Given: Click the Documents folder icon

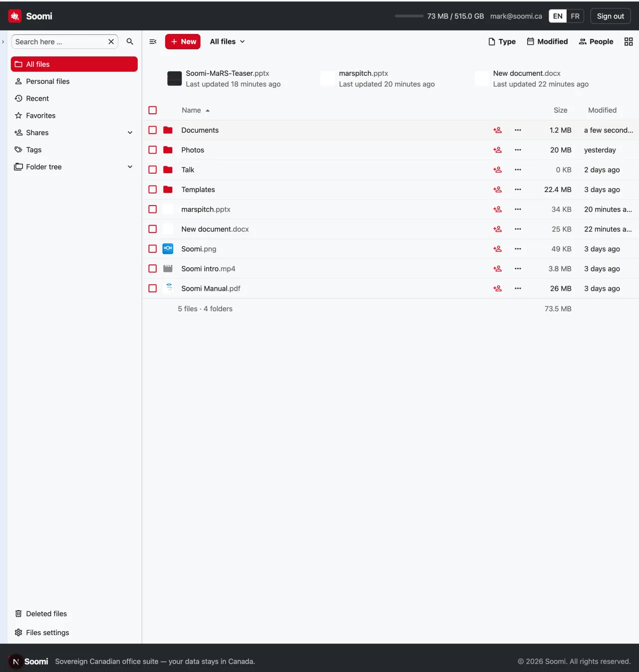Looking at the screenshot, I should point(168,130).
